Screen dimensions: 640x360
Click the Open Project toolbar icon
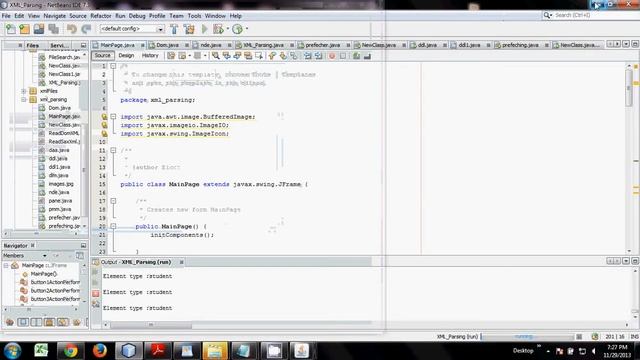(39, 29)
